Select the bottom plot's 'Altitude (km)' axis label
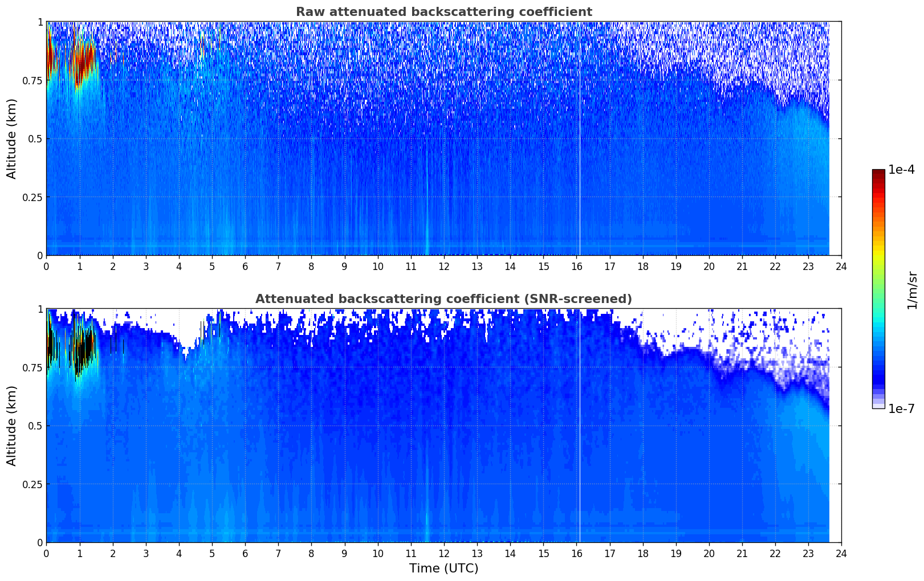 click(12, 425)
